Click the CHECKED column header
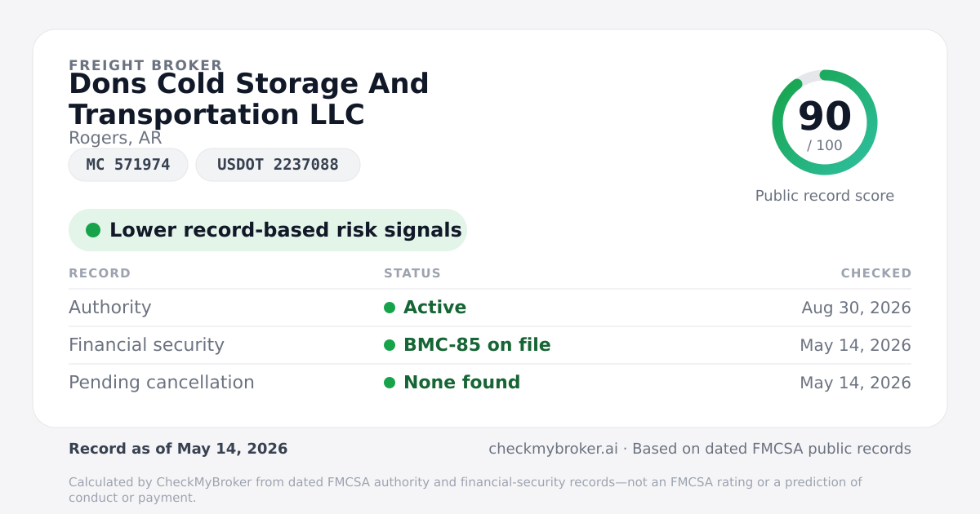The height and width of the screenshot is (514, 980). (x=876, y=273)
